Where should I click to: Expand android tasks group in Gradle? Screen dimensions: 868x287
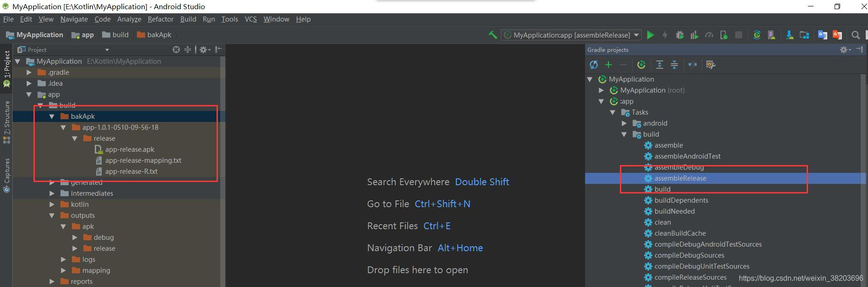(x=624, y=123)
